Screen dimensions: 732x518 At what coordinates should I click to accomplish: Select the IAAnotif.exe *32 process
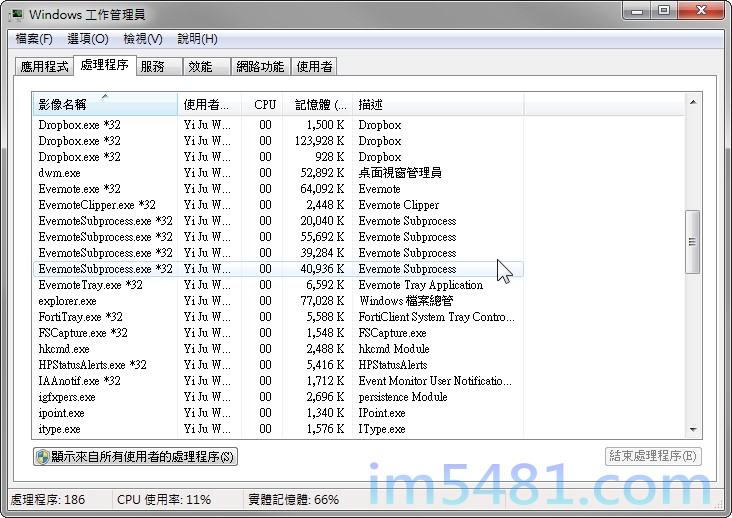(x=278, y=381)
